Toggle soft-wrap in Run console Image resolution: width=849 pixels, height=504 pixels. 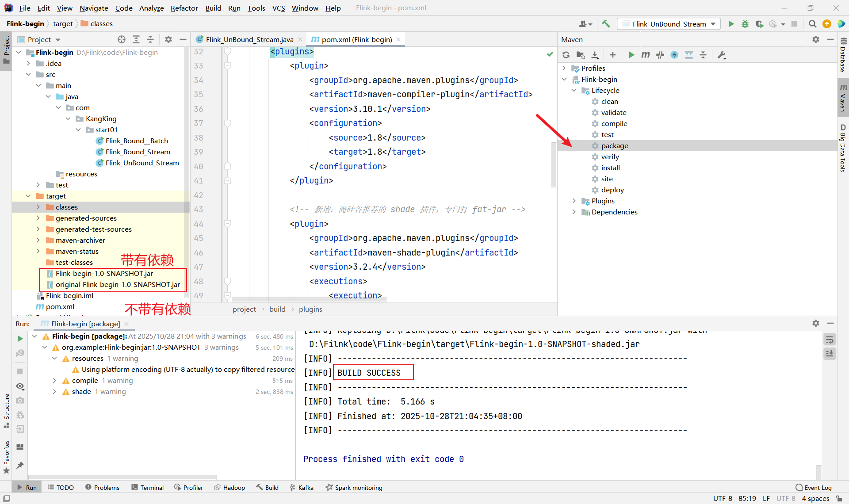[829, 340]
